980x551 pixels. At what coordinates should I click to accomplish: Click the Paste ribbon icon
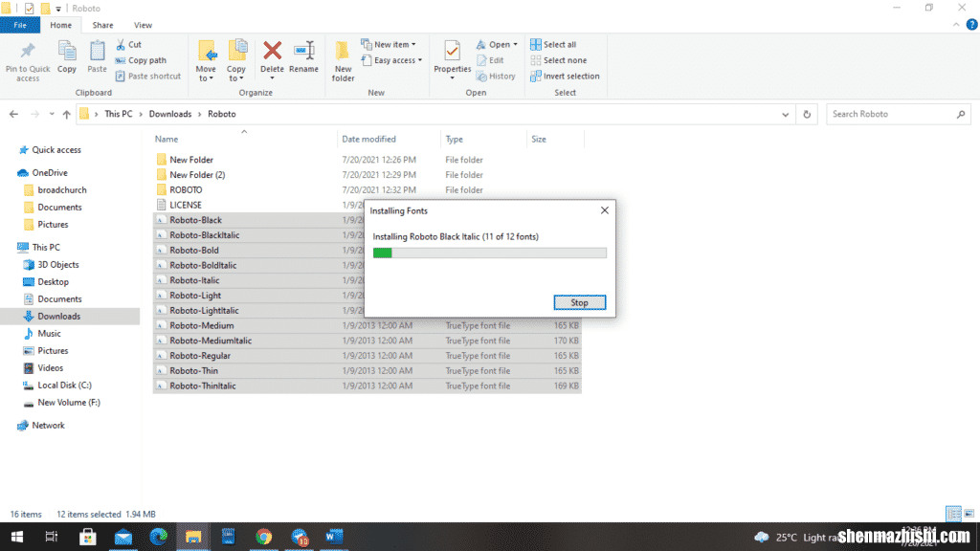97,51
